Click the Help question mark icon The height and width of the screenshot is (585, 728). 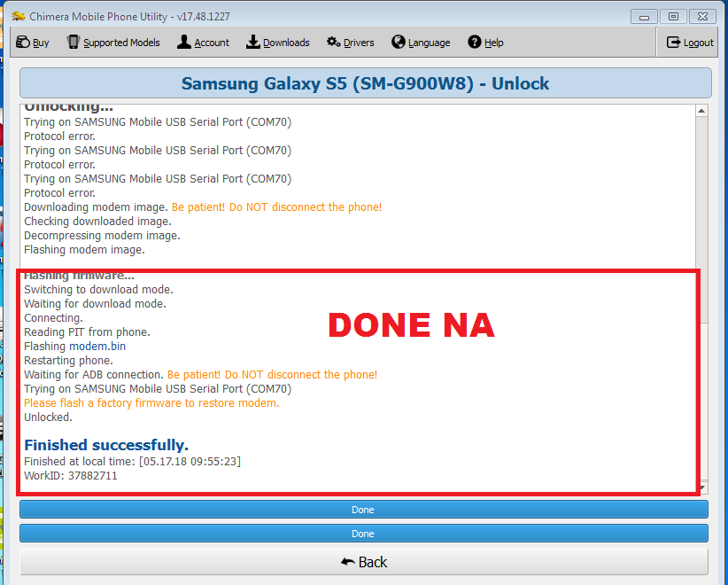474,42
